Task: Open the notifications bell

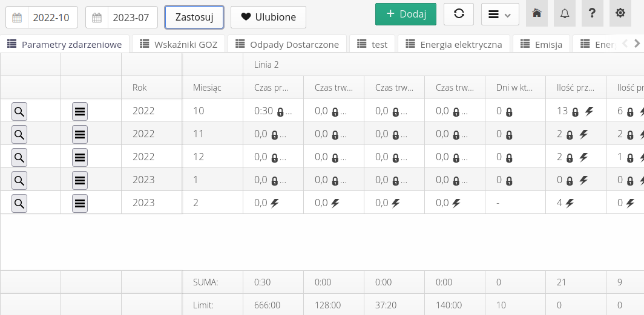Action: click(x=564, y=14)
